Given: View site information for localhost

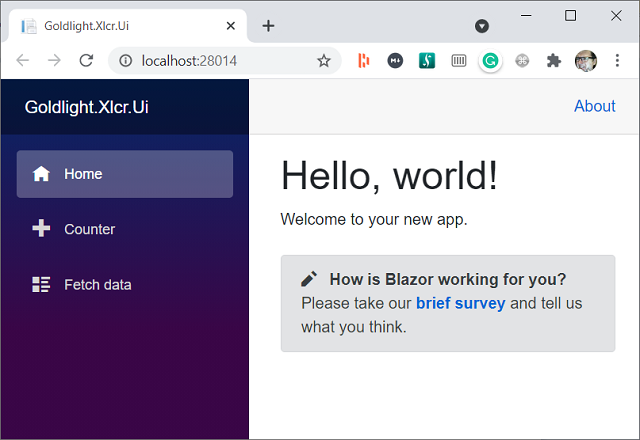Looking at the screenshot, I should 125,61.
